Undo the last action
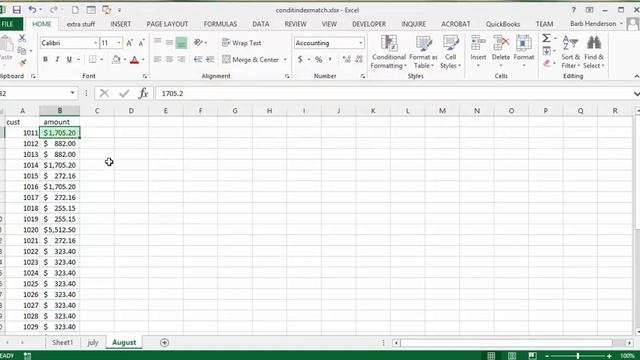 (32, 10)
